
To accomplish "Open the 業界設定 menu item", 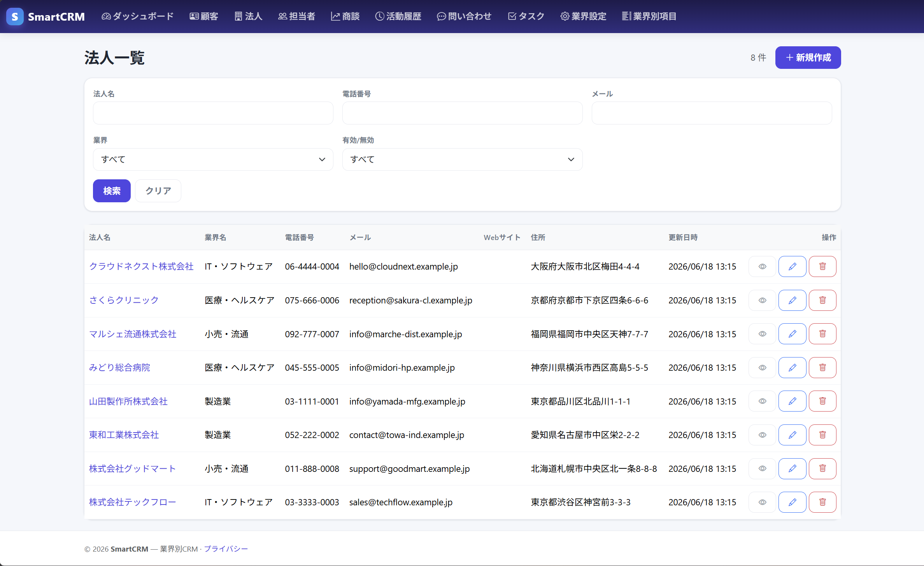I will point(583,16).
